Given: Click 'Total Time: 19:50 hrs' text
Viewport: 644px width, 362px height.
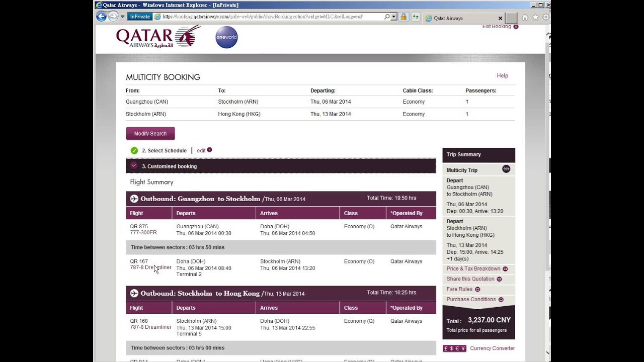Looking at the screenshot, I should tap(391, 198).
